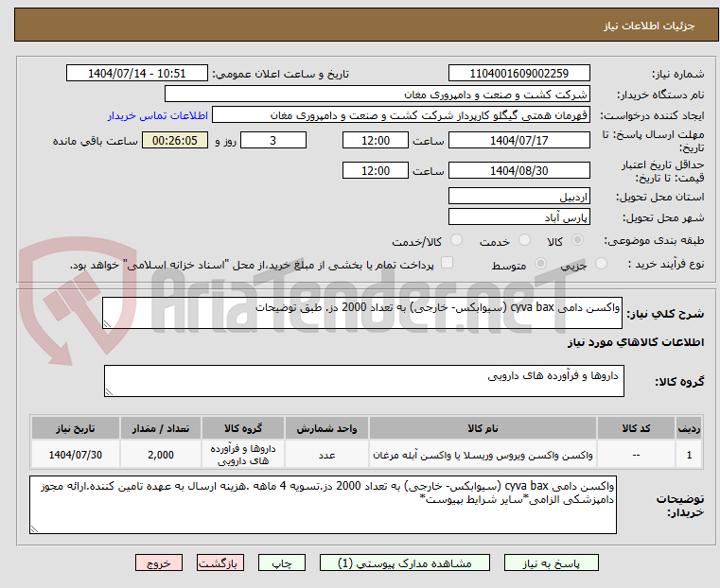Click the response deadline date 1404/07/17
The height and width of the screenshot is (588, 720).
click(x=518, y=140)
